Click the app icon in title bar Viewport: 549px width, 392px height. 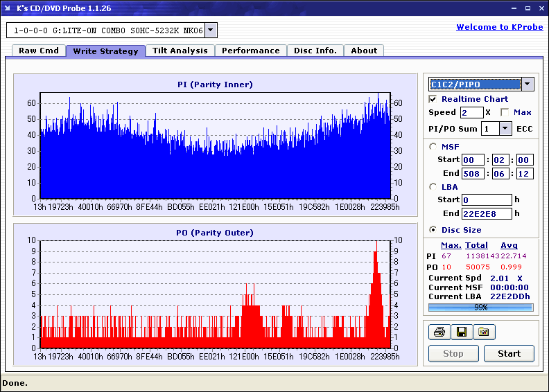pyautogui.click(x=8, y=8)
